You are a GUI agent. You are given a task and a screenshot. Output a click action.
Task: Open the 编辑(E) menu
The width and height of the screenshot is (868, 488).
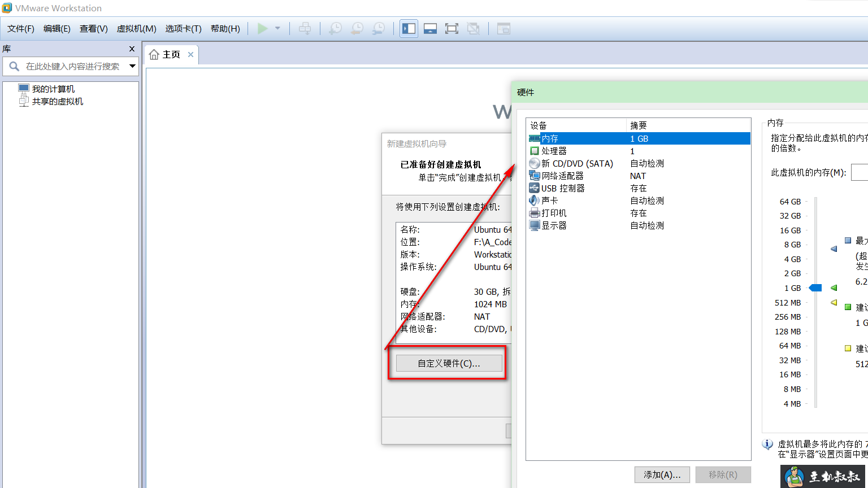pos(57,28)
